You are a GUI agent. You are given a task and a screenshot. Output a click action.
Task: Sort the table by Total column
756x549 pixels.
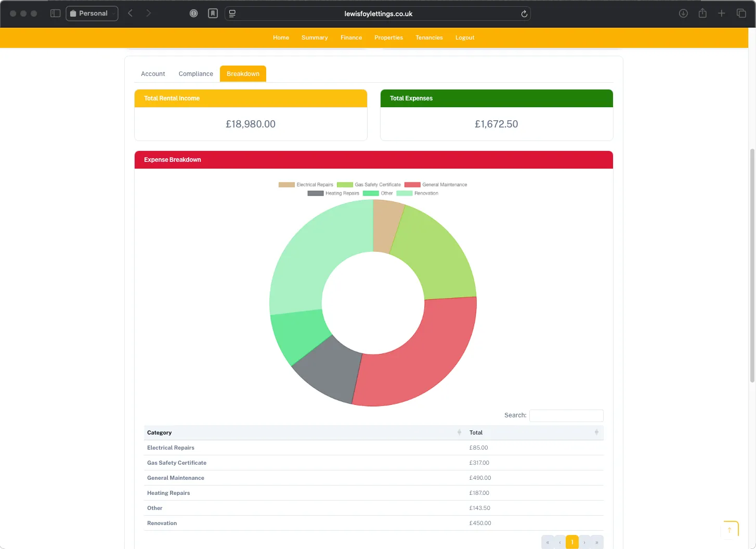[476, 432]
